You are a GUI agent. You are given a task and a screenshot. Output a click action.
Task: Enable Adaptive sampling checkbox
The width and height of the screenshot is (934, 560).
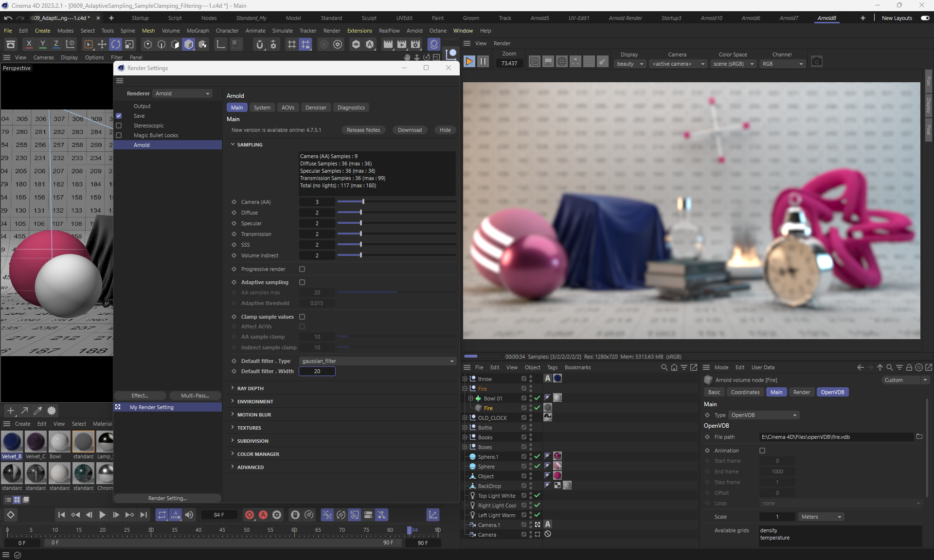(x=302, y=282)
